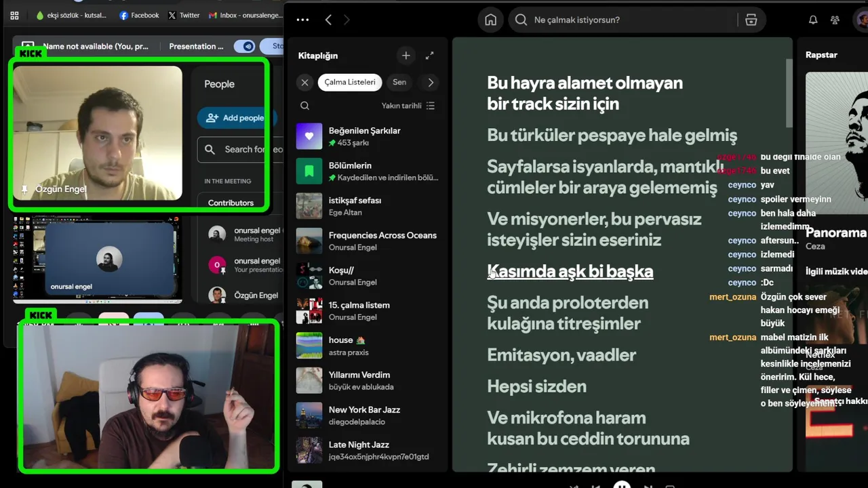
Task: Click the Spotify search field
Action: pos(624,20)
